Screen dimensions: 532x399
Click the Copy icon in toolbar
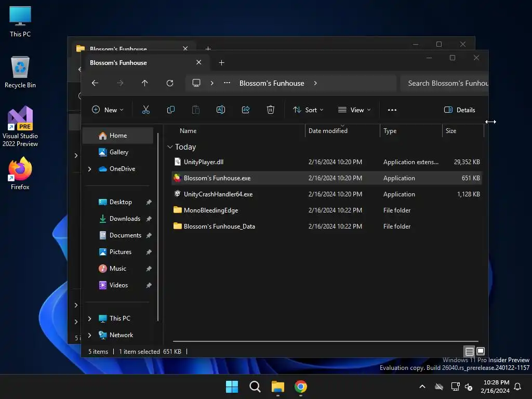[170, 110]
